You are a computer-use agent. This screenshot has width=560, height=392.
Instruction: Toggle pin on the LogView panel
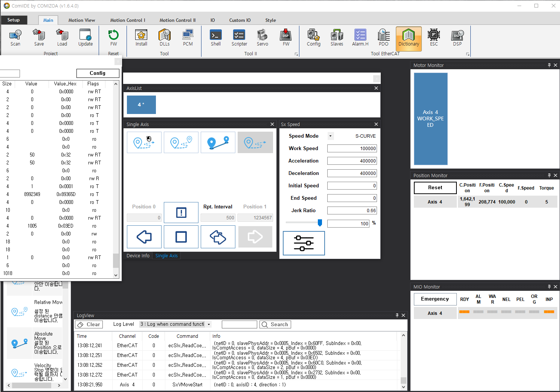point(397,315)
